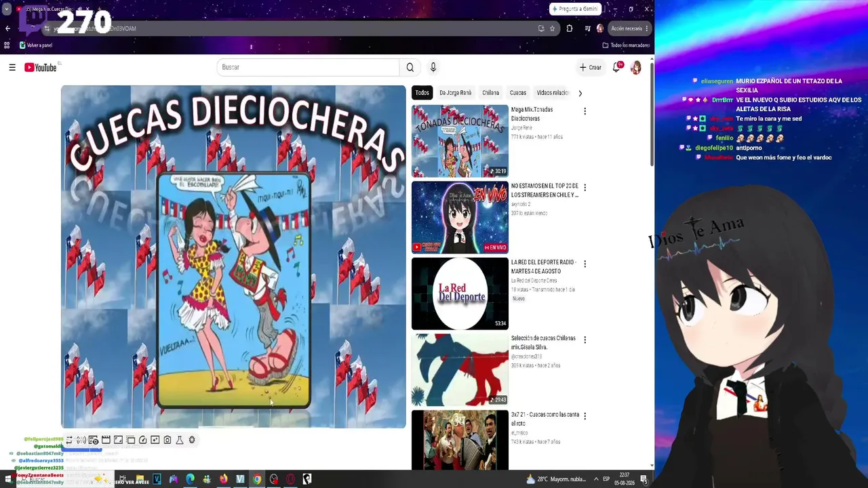Click the sparkle enhance icon in floating toolbar

pos(155,440)
